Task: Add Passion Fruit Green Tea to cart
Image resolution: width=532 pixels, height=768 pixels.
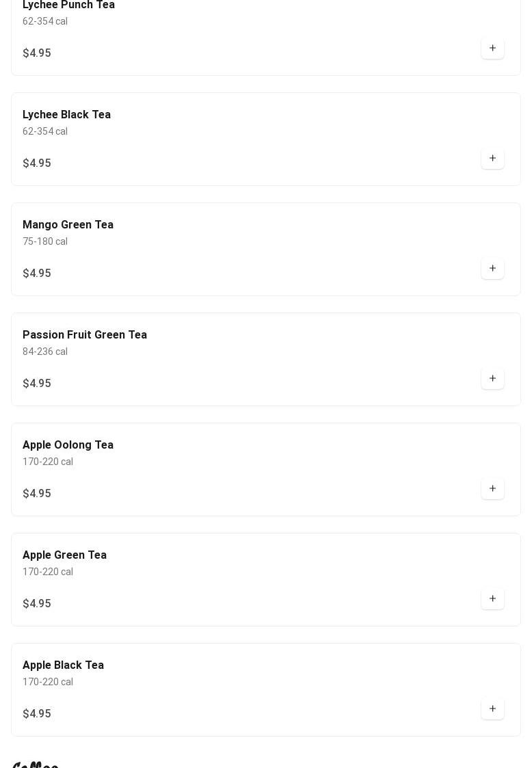Action: pyautogui.click(x=492, y=379)
